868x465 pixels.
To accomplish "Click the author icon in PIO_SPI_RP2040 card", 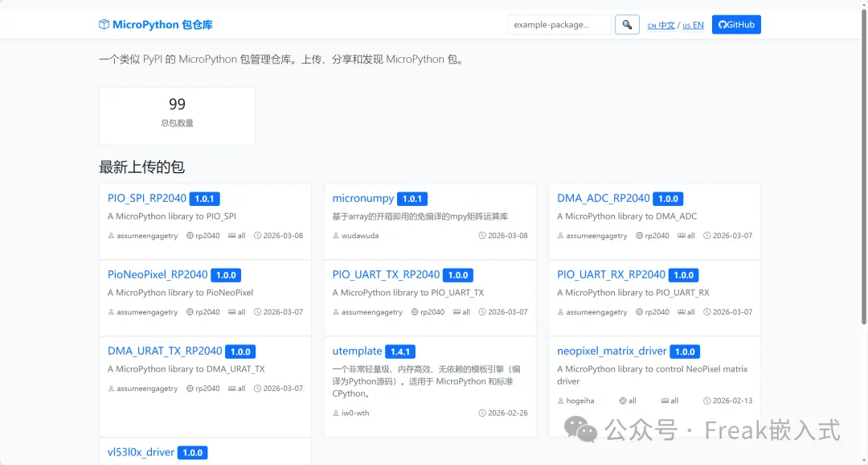I will (x=111, y=236).
